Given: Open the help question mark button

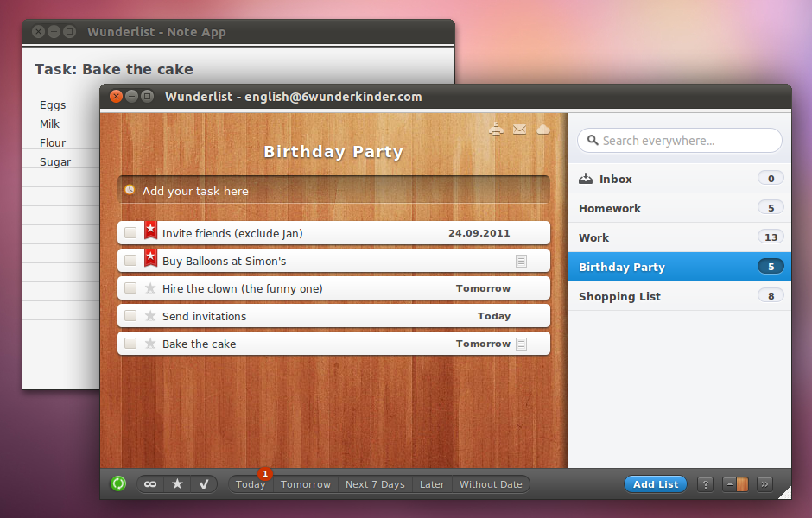Looking at the screenshot, I should [706, 484].
